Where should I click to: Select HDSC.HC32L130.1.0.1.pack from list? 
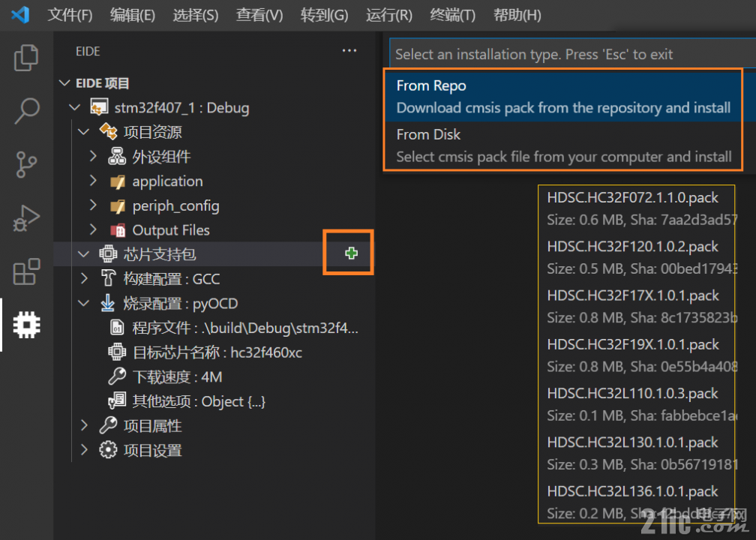pyautogui.click(x=637, y=453)
